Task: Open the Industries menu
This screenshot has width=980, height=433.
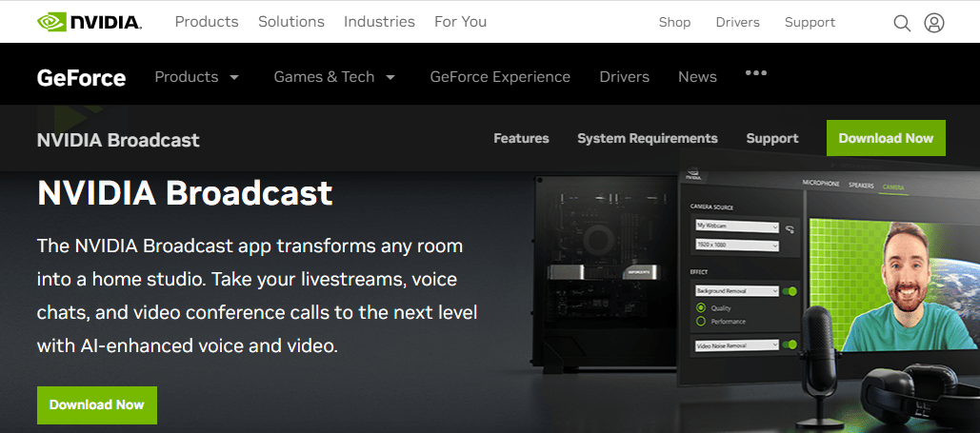Action: pos(379,22)
